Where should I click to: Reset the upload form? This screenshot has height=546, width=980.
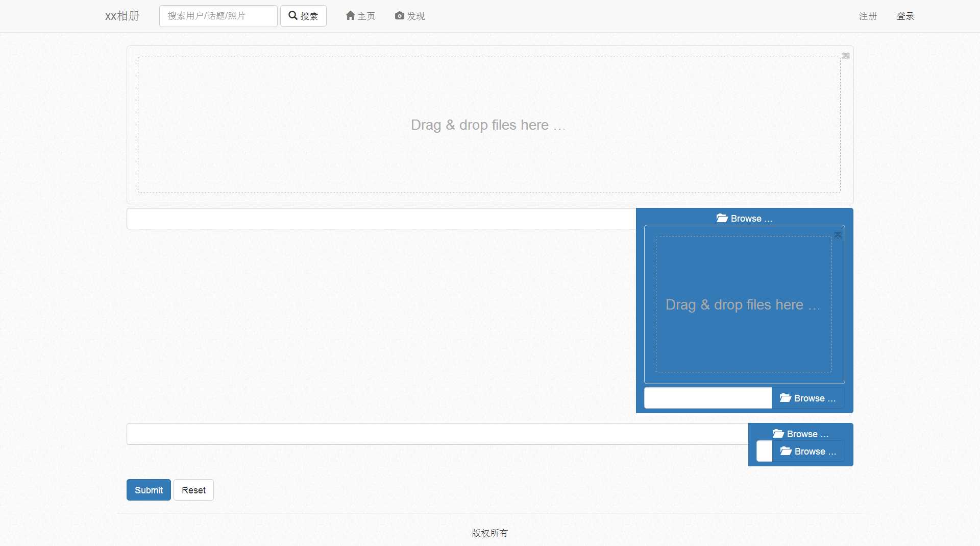(193, 490)
